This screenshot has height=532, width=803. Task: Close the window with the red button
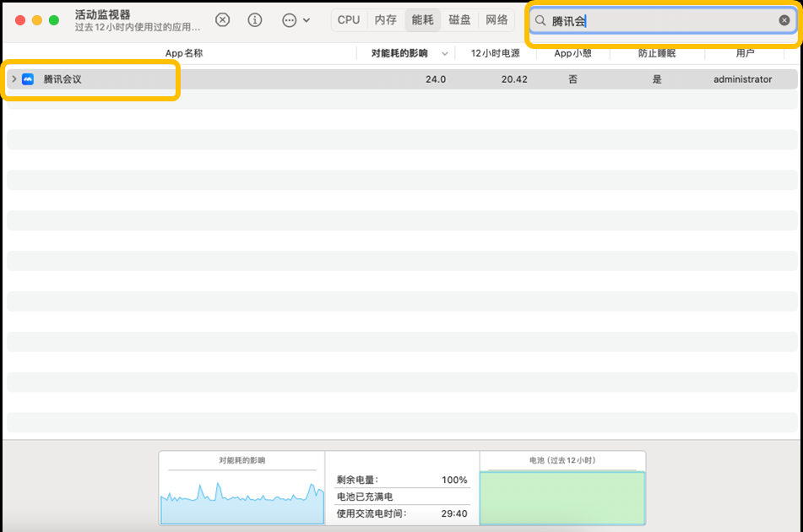point(20,20)
